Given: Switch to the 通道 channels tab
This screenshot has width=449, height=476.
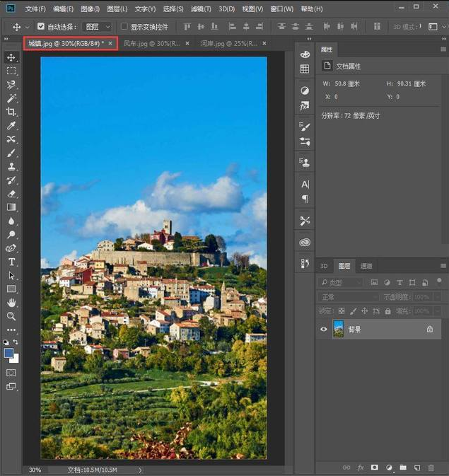Looking at the screenshot, I should (x=366, y=266).
